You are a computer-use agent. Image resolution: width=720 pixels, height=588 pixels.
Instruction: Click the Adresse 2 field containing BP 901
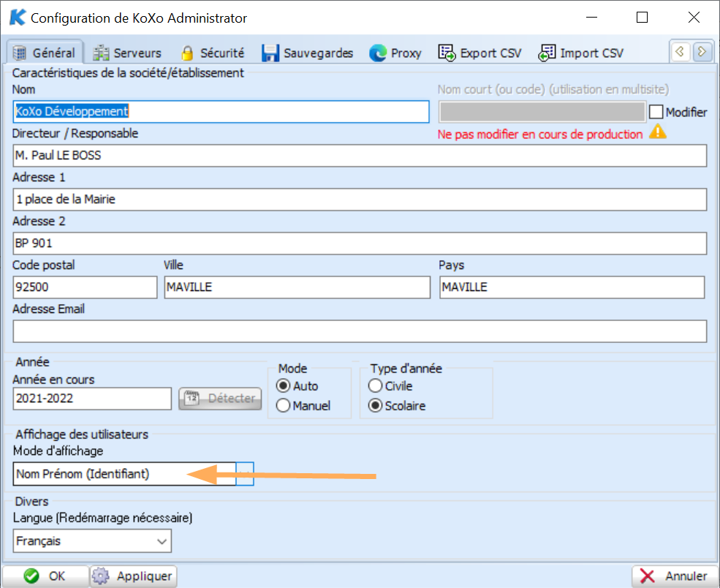pyautogui.click(x=360, y=244)
